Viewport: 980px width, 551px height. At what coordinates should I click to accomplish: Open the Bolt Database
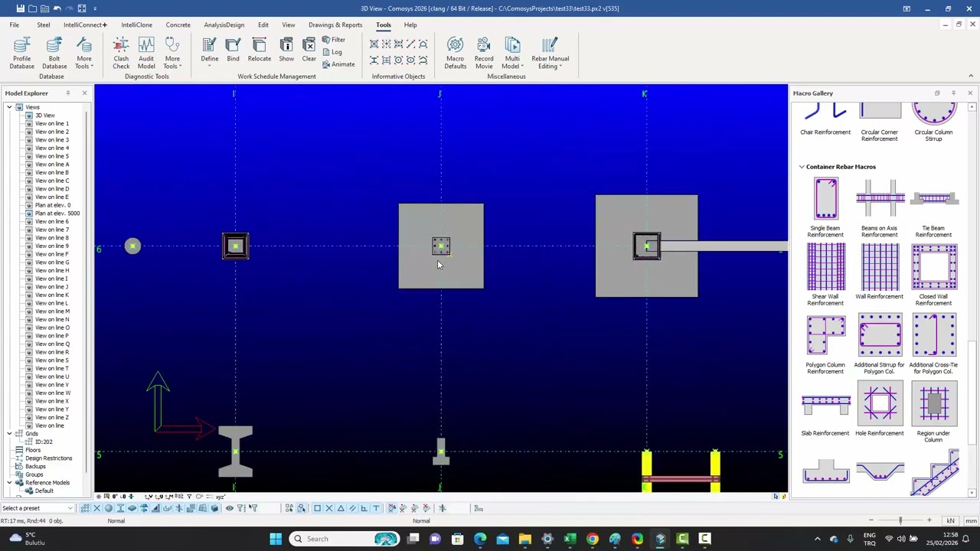coord(54,53)
